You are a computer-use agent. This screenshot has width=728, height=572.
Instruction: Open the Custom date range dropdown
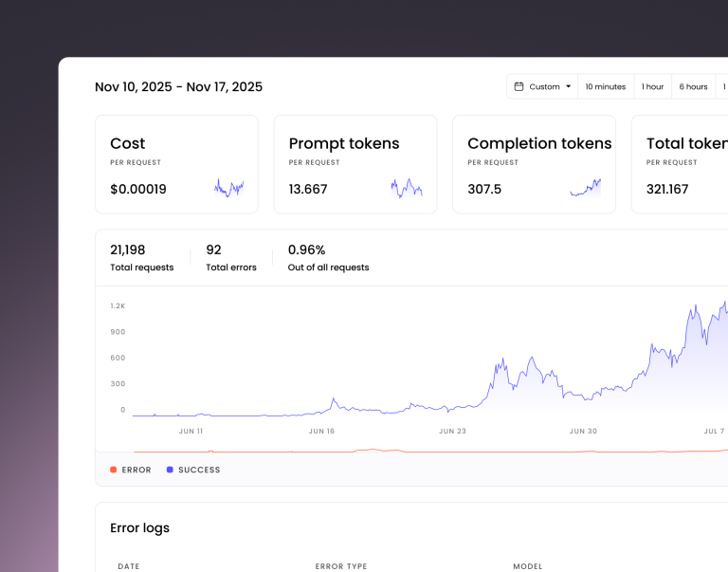point(543,86)
